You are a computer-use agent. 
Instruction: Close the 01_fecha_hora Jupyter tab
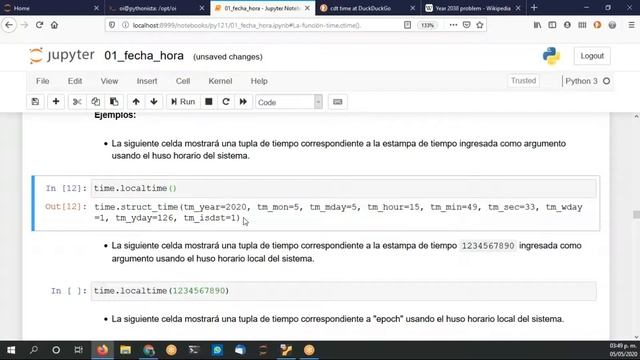pyautogui.click(x=307, y=8)
